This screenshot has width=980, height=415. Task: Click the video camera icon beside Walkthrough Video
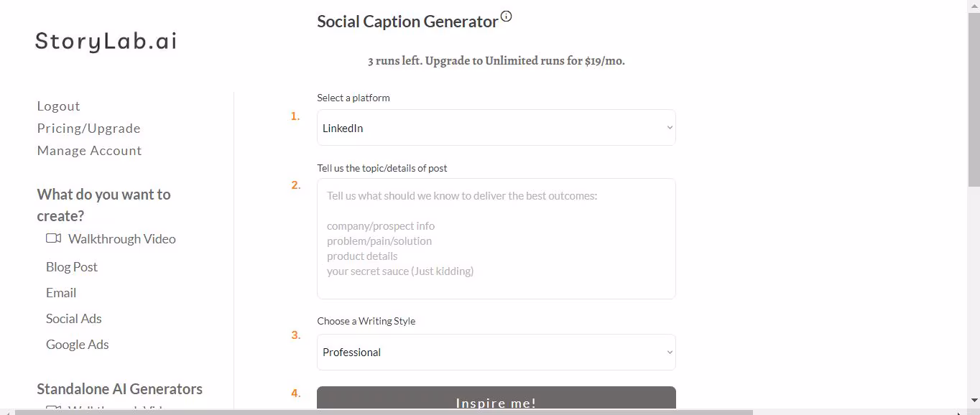click(x=53, y=238)
